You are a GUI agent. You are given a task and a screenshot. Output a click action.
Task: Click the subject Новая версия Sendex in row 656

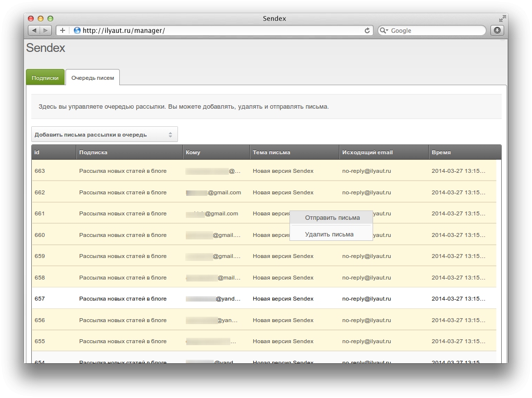pos(283,320)
